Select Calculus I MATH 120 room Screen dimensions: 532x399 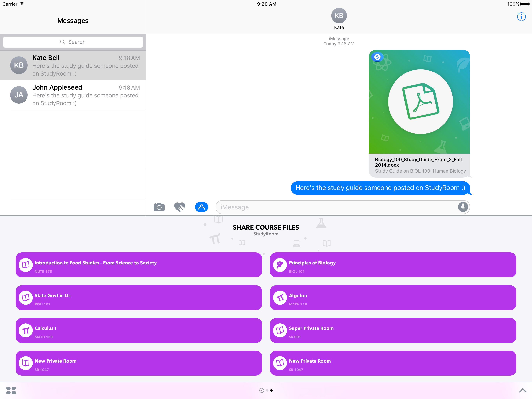coord(138,330)
